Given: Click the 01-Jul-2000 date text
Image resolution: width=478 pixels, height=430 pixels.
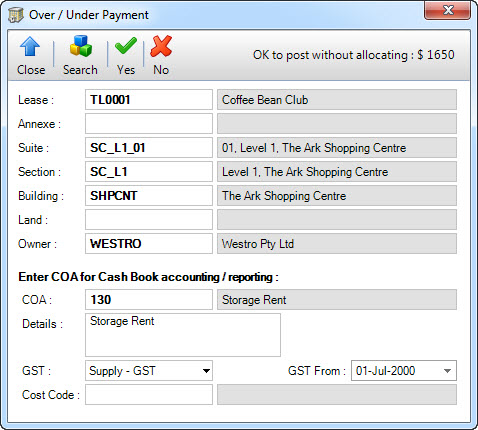Looking at the screenshot, I should click(385, 371).
